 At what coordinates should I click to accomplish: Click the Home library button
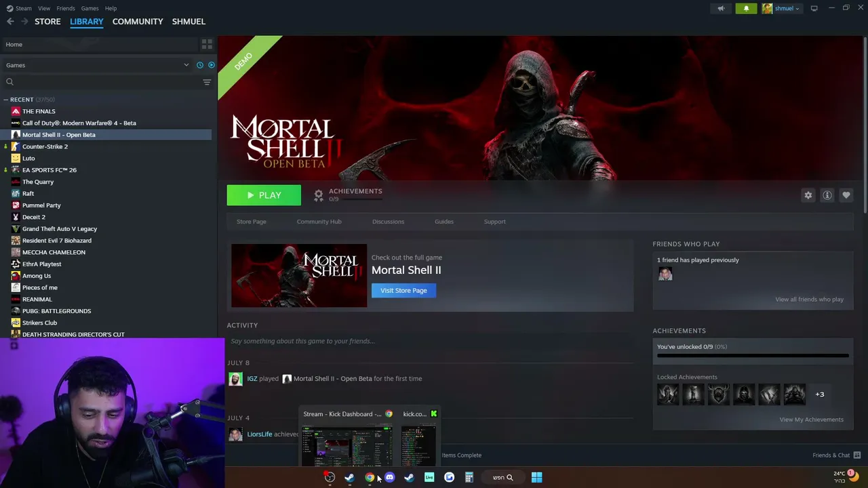pos(100,44)
